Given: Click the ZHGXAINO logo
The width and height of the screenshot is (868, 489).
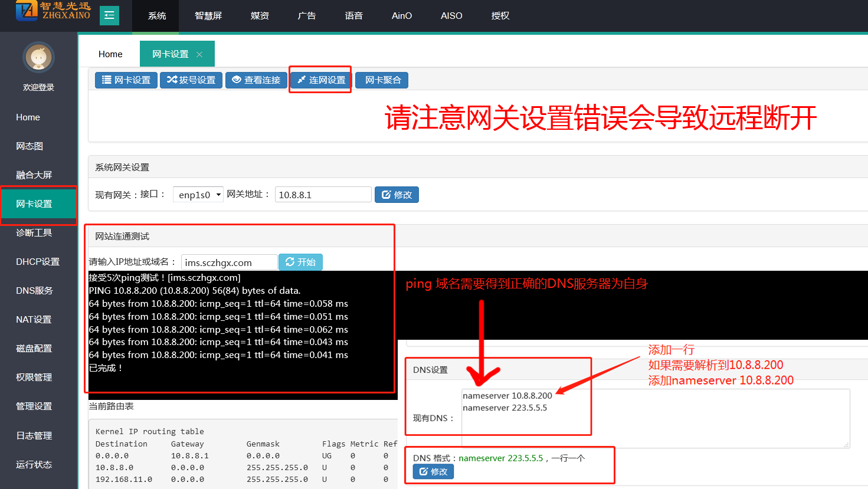Looking at the screenshot, I should 53,11.
